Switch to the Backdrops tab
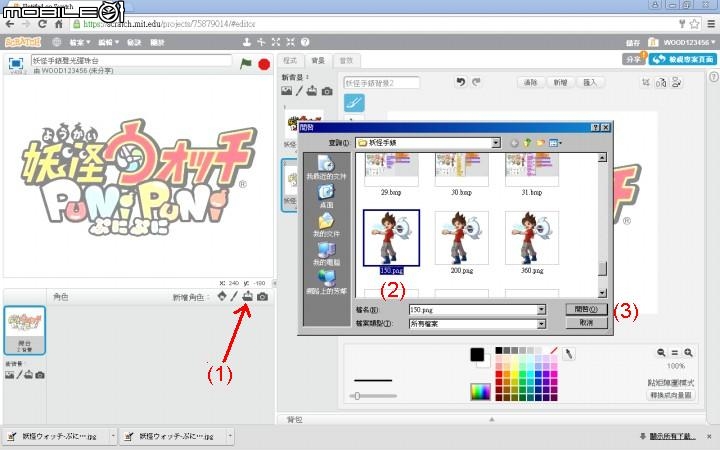Screen dimensions: 720x450 [318, 61]
